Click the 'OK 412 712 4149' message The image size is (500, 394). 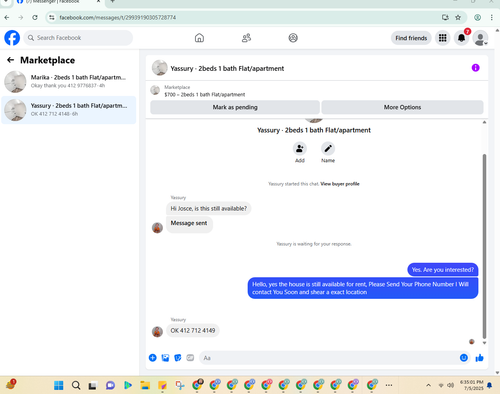[193, 330]
